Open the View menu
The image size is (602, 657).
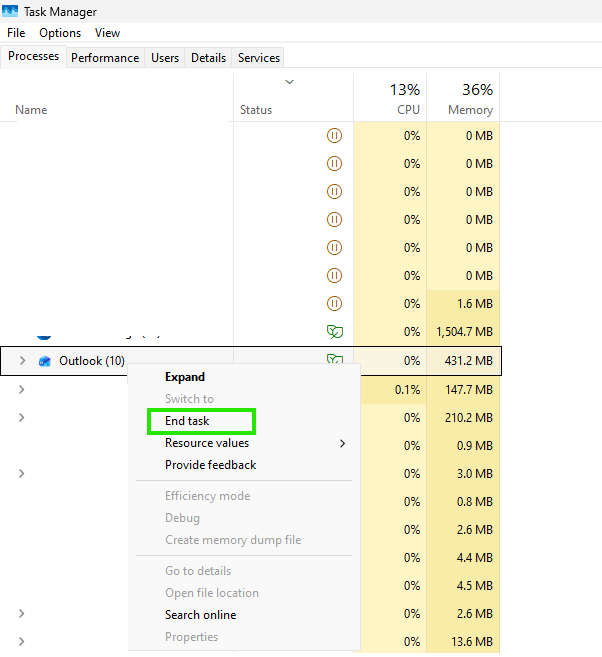[107, 33]
